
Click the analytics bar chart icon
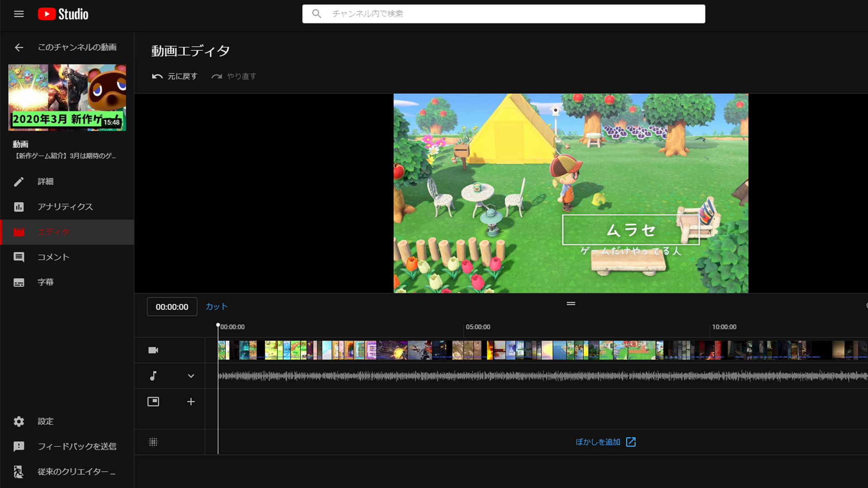click(19, 207)
